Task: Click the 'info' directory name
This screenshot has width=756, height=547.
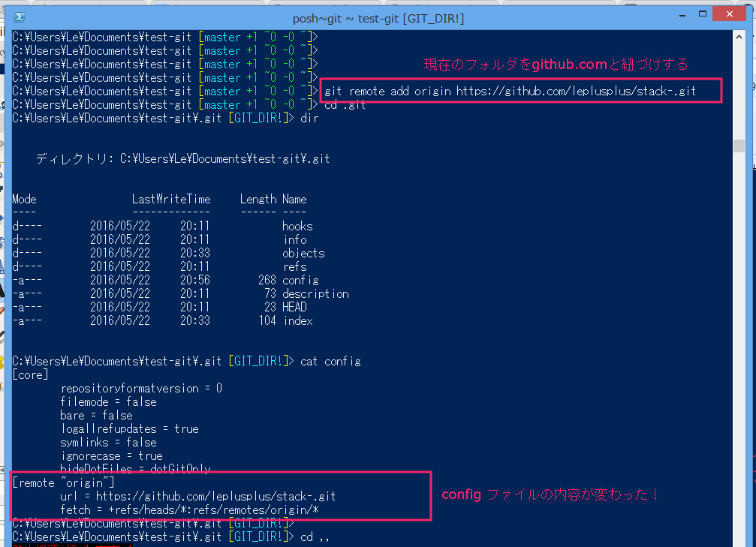Action: click(x=295, y=239)
